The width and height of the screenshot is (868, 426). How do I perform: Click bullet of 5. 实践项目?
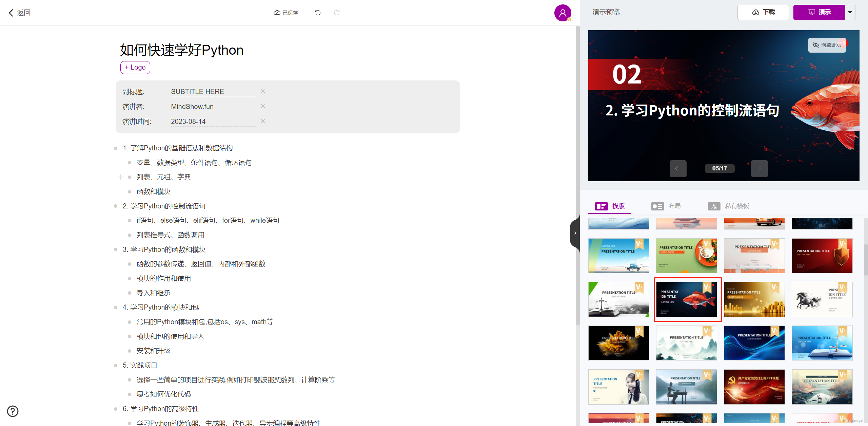pos(116,366)
